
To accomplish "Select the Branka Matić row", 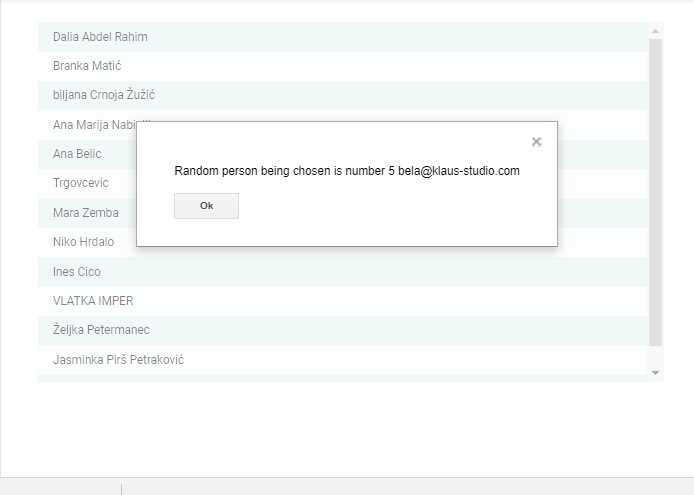I will [87, 66].
